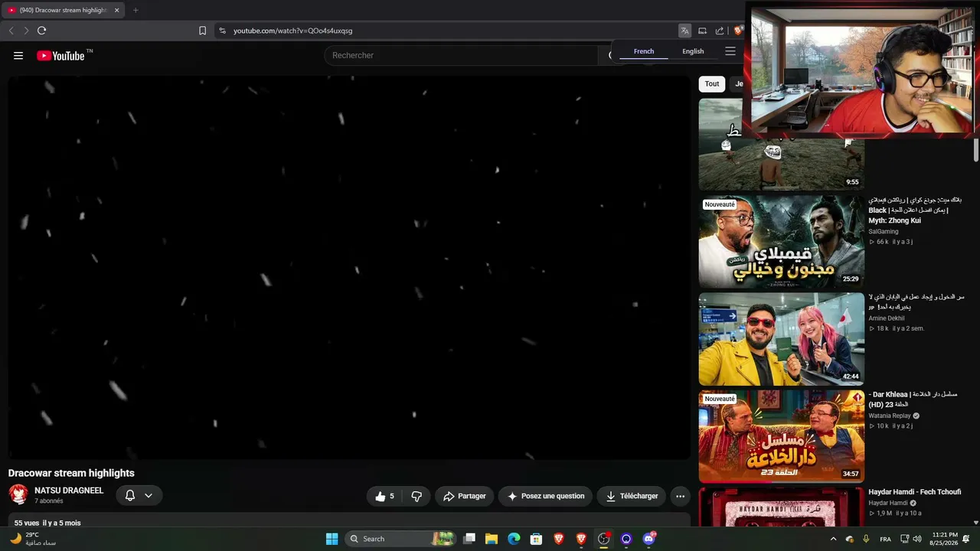The width and height of the screenshot is (980, 551).
Task: Switch the FRA keyboard language indicator
Action: (x=885, y=539)
